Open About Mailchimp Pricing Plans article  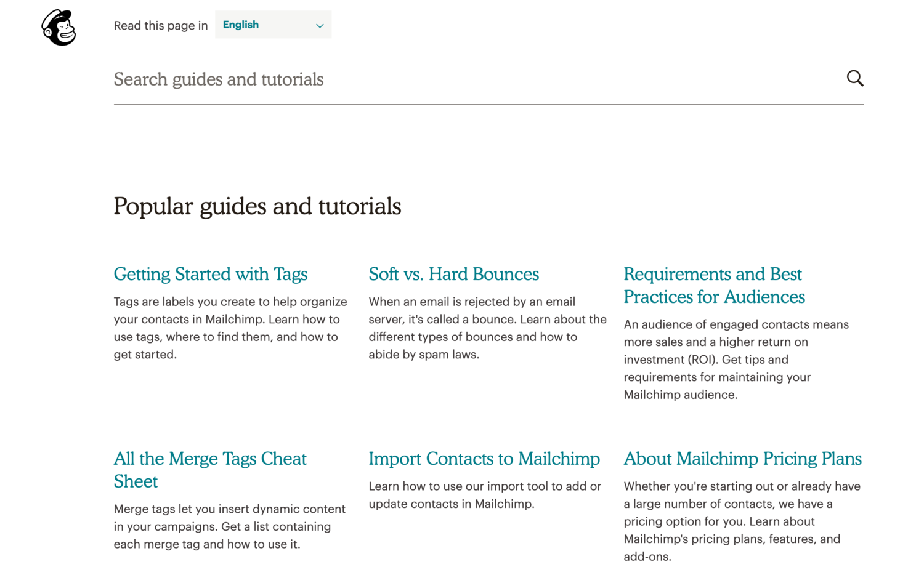point(743,459)
